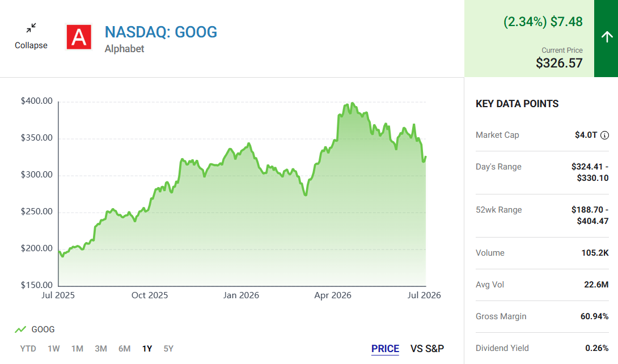The image size is (618, 364).
Task: Click the Collapse arrows icon
Action: [31, 28]
